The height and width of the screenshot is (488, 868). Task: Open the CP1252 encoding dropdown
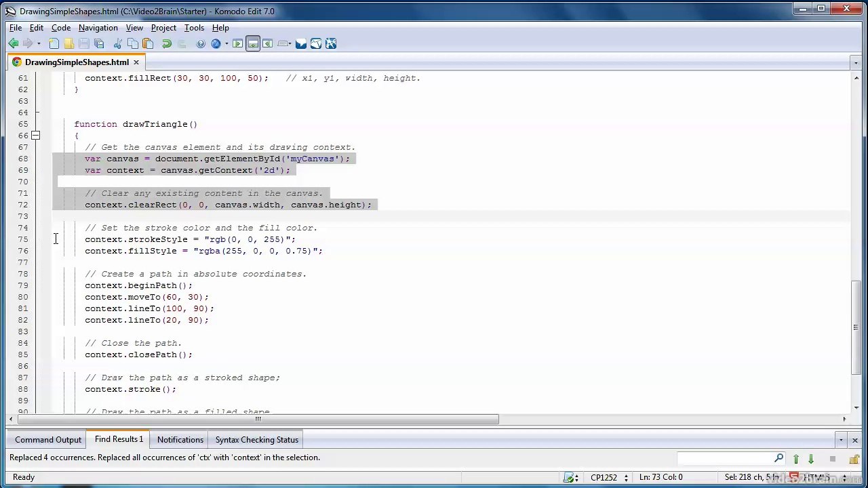click(609, 477)
